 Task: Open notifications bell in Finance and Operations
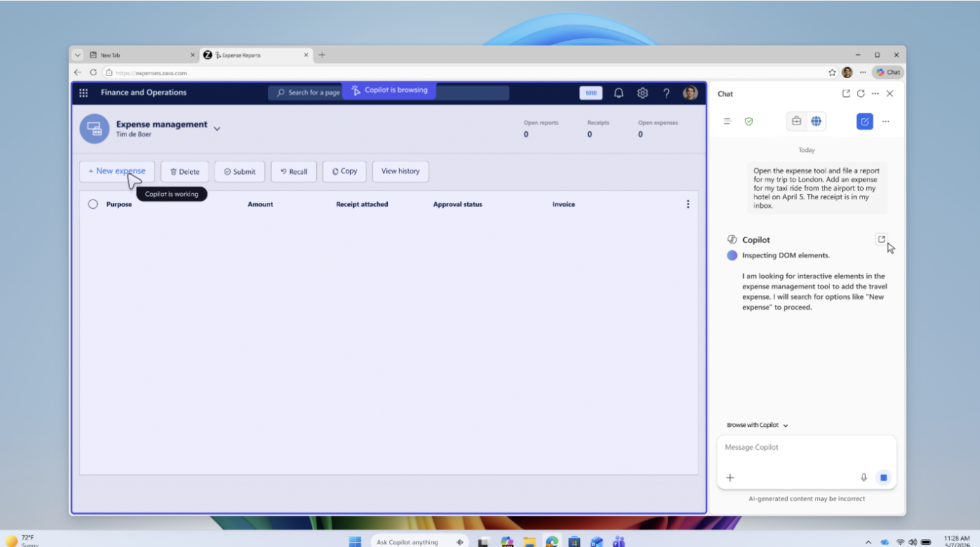tap(619, 93)
